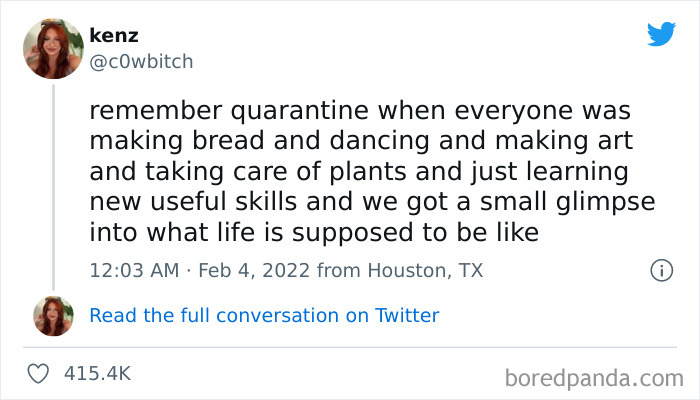This screenshot has width=700, height=400.
Task: Click the small avatar beside the conversation link
Action: coord(53,315)
